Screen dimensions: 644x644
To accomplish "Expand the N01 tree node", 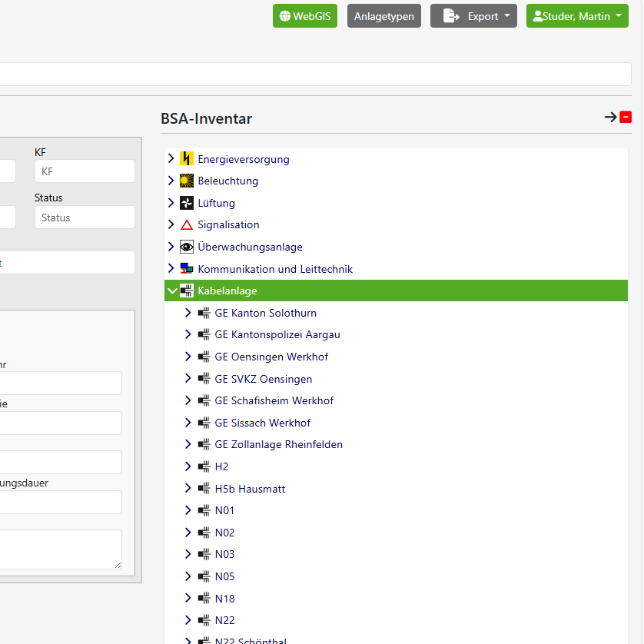I will click(x=188, y=510).
